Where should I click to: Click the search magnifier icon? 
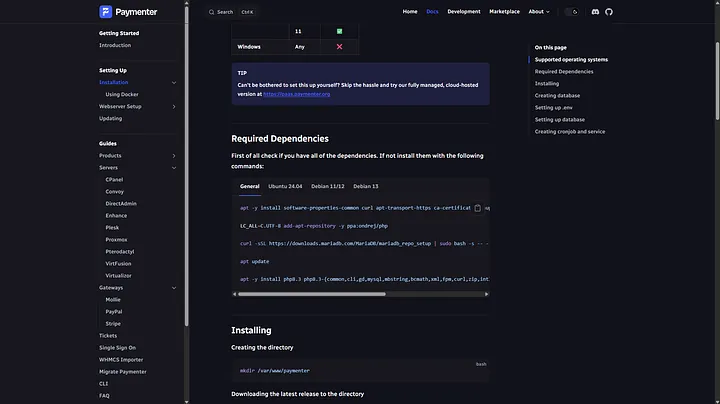click(211, 12)
